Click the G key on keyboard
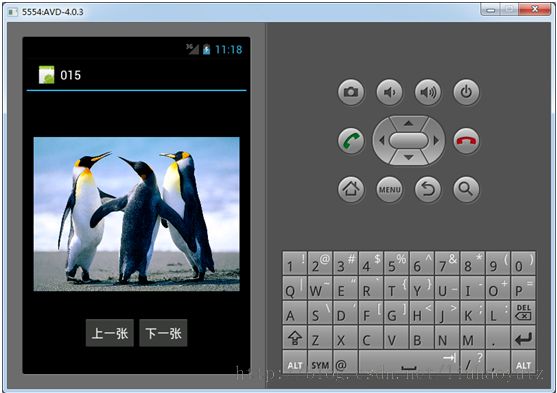 pyautogui.click(x=396, y=313)
